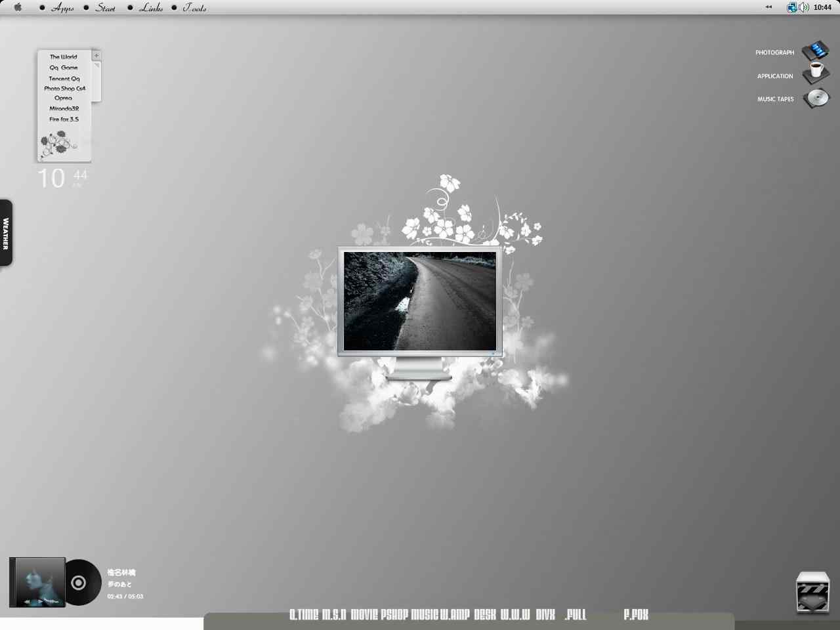Click the large clock widget hour 10

tap(51, 178)
